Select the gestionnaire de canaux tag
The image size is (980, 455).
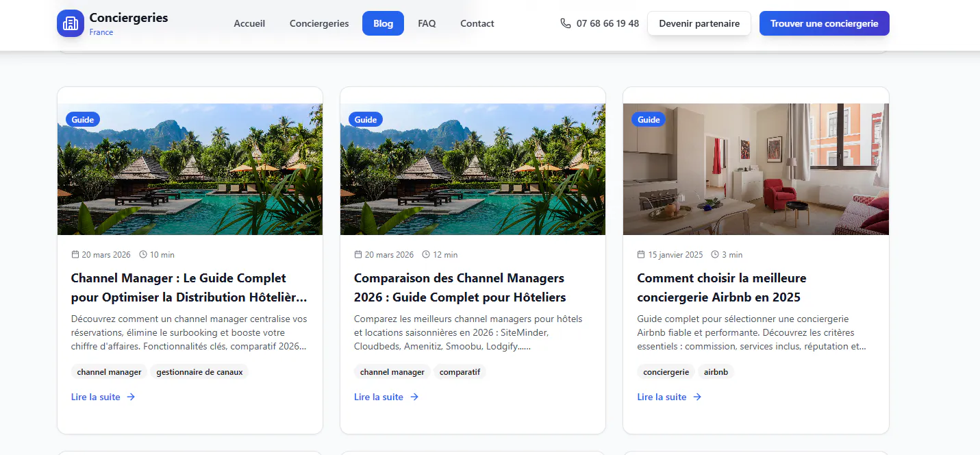click(x=199, y=372)
